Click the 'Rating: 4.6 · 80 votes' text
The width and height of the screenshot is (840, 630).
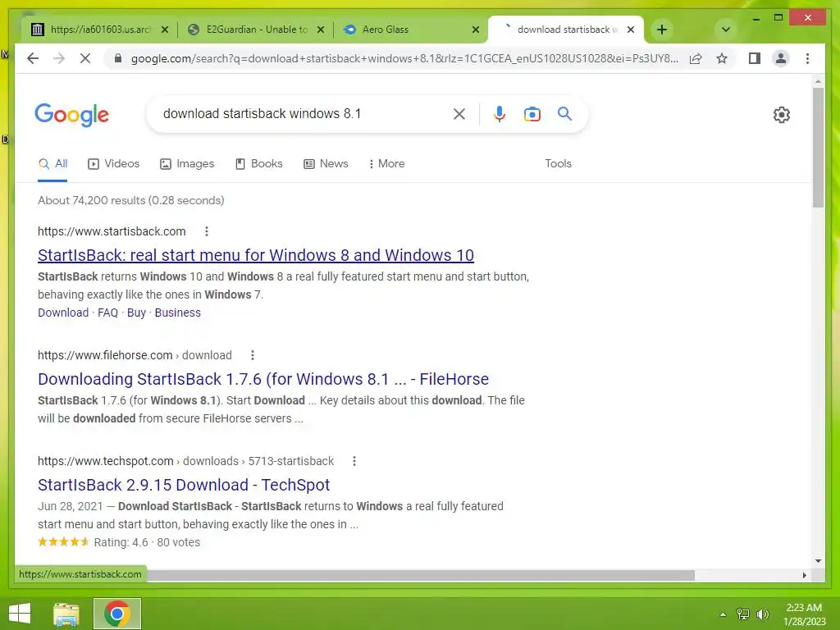click(147, 543)
